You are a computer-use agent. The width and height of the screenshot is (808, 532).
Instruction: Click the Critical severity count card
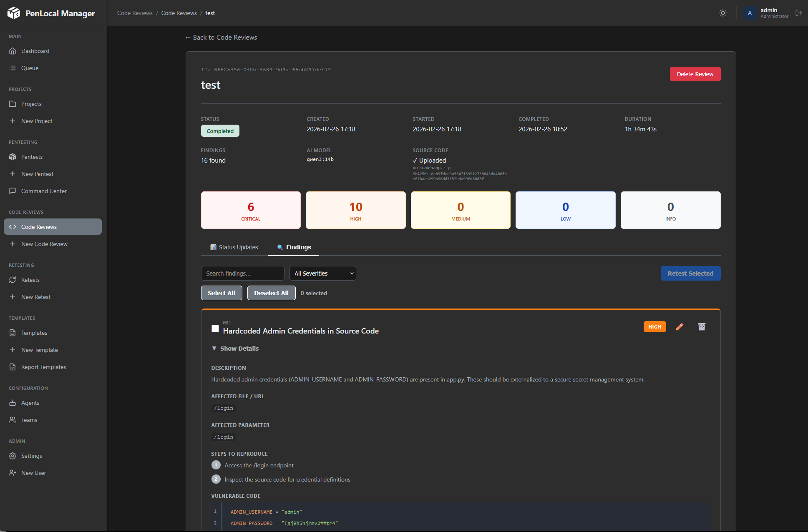251,210
